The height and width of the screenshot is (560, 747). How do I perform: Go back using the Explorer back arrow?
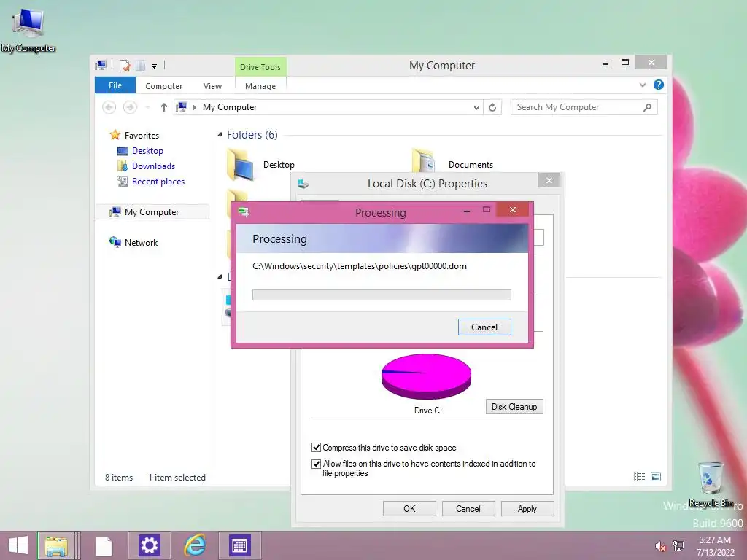point(109,107)
